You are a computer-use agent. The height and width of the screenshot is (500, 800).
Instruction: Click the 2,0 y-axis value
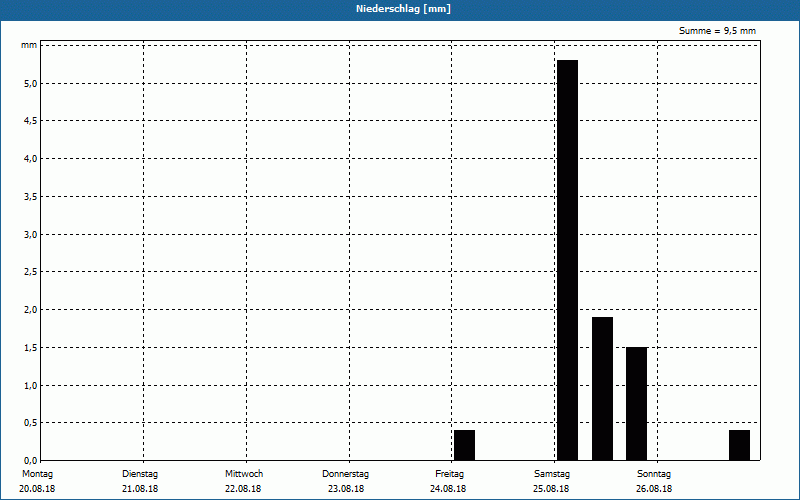click(31, 310)
